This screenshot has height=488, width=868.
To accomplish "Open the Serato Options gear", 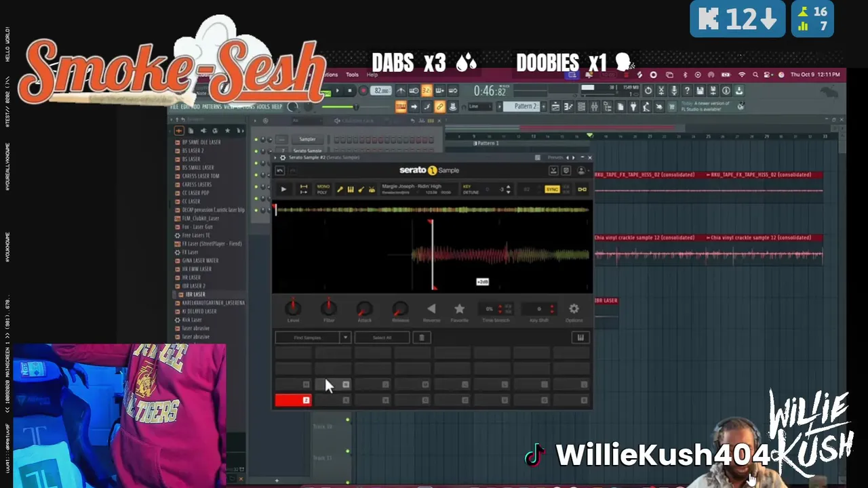I will click(574, 308).
